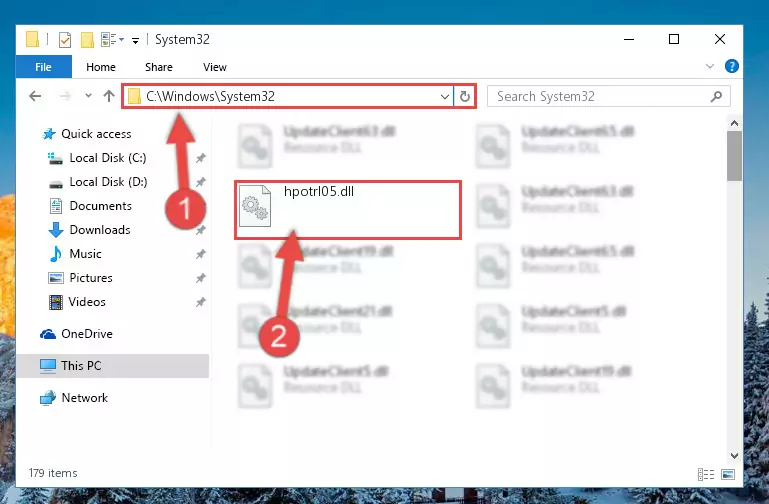
Task: Click the pin icon beside Downloads
Action: point(201,230)
